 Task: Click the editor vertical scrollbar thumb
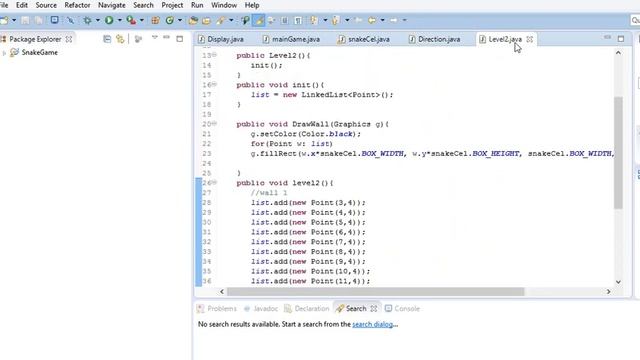click(x=618, y=153)
